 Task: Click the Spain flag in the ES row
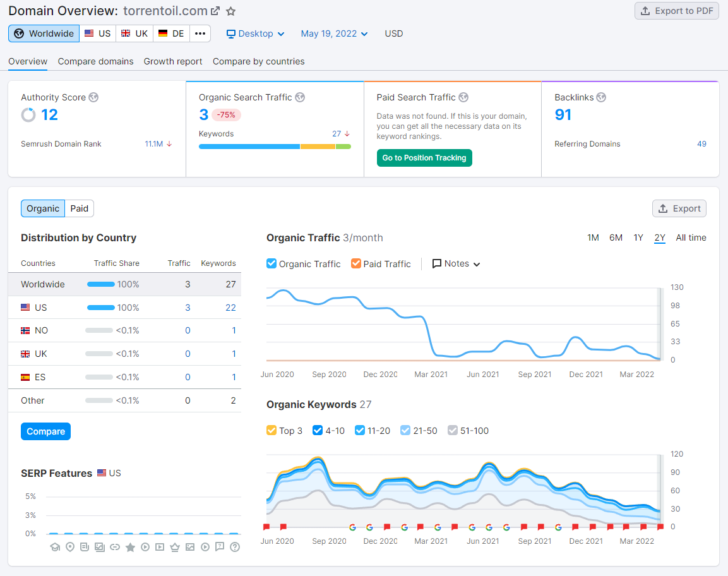click(25, 377)
